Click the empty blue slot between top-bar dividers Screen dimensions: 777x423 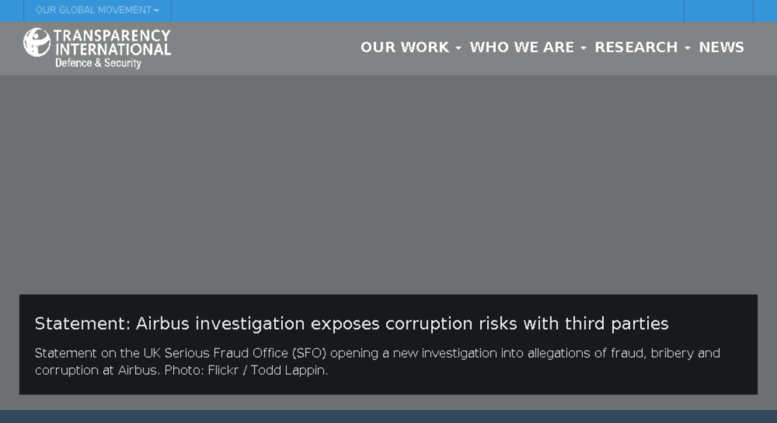click(719, 10)
